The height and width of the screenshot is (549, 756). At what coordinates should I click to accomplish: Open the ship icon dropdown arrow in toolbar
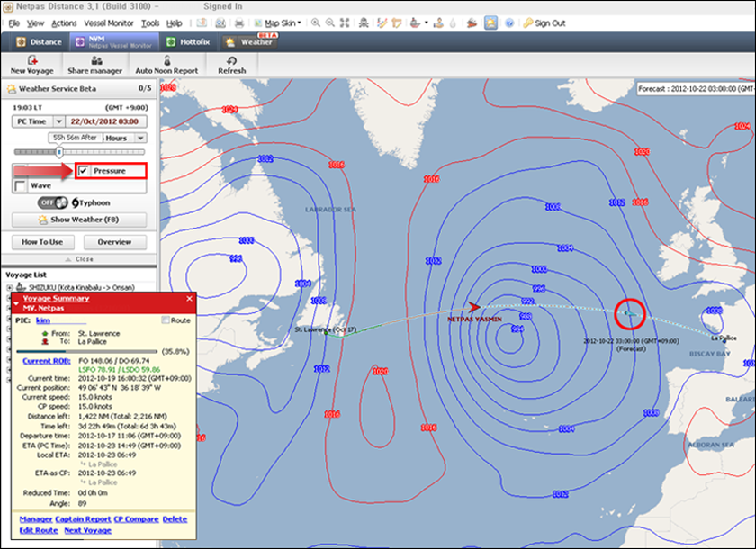click(427, 22)
